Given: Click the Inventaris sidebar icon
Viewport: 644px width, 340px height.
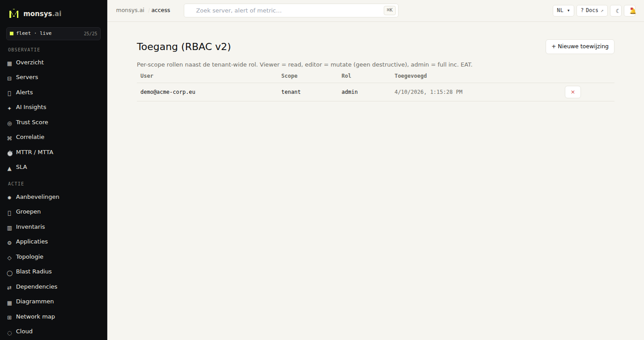Looking at the screenshot, I should [x=9, y=227].
